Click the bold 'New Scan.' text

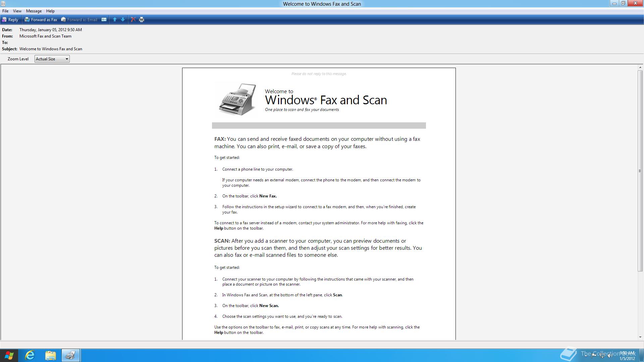tap(269, 306)
